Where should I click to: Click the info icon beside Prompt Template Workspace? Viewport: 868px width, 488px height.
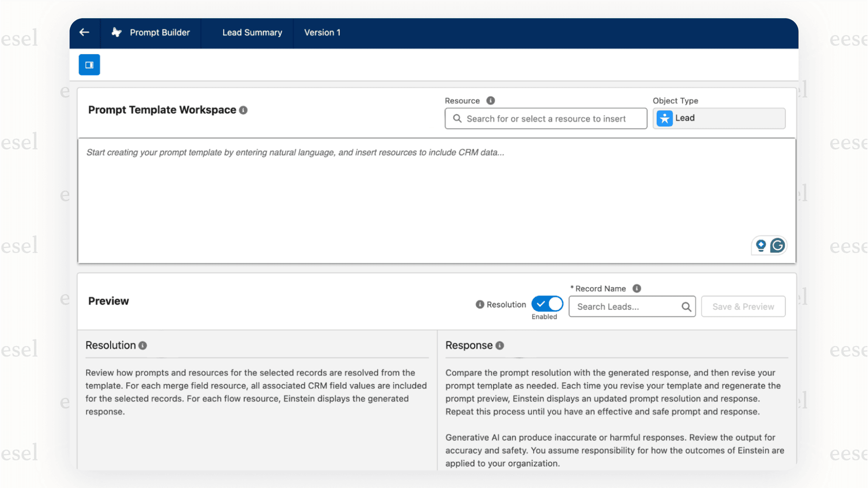243,110
